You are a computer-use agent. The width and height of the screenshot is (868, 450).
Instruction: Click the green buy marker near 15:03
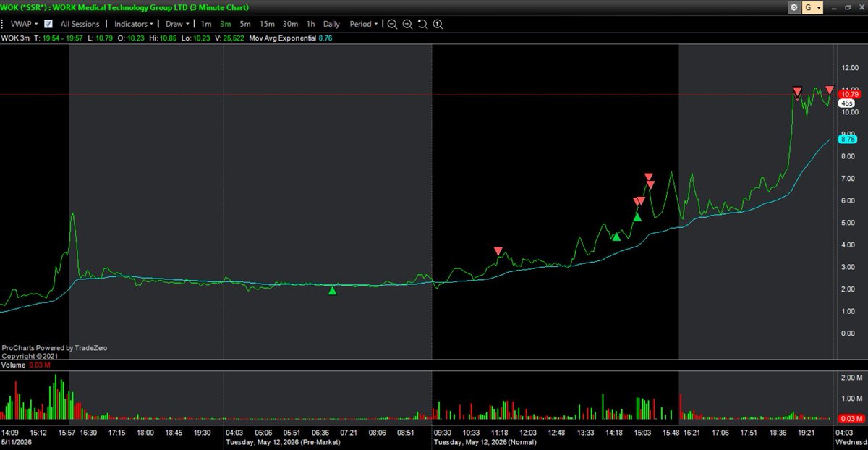coord(637,216)
